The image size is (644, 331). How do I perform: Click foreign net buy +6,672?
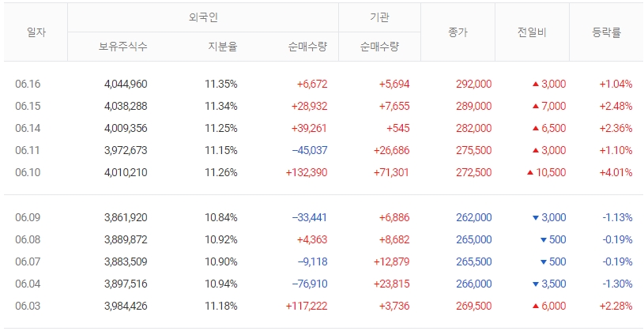[312, 85]
